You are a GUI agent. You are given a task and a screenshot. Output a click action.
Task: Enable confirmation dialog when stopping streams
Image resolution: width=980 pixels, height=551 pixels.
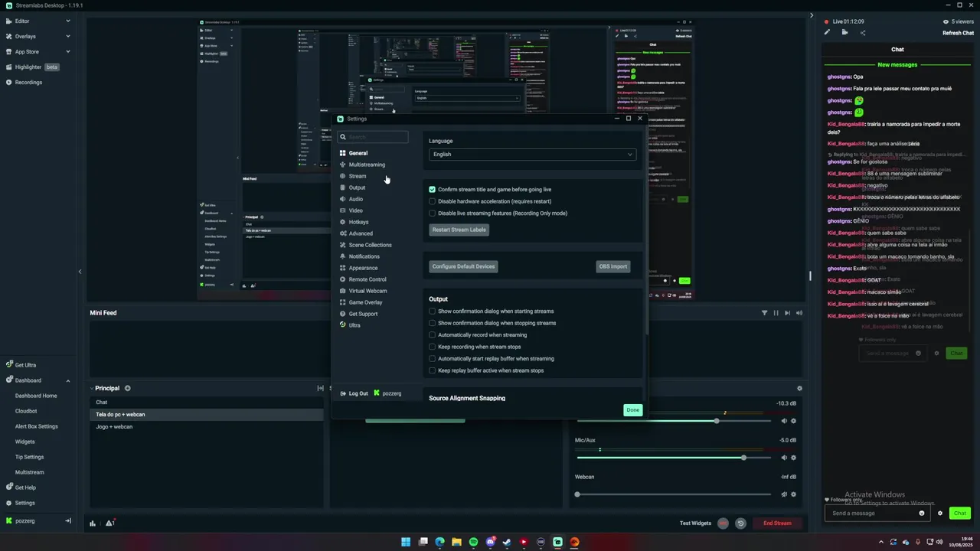point(432,323)
